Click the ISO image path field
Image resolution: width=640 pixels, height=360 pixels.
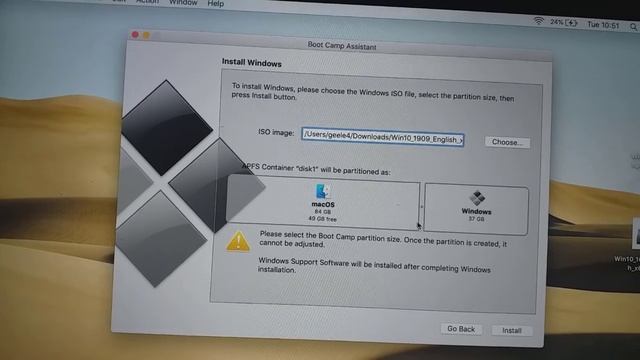pos(383,137)
